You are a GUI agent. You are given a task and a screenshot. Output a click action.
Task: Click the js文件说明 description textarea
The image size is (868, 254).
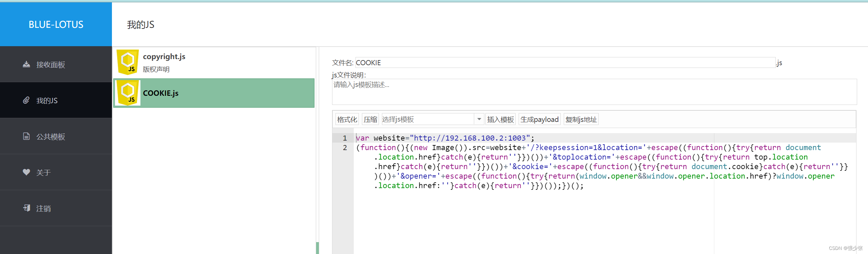pyautogui.click(x=594, y=92)
